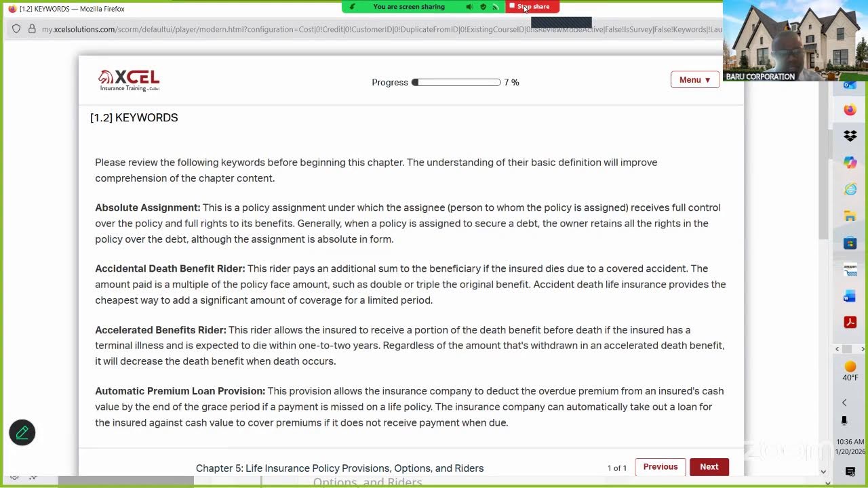Image resolution: width=868 pixels, height=488 pixels.
Task: Open Firefox from the taskbar
Action: (x=850, y=110)
